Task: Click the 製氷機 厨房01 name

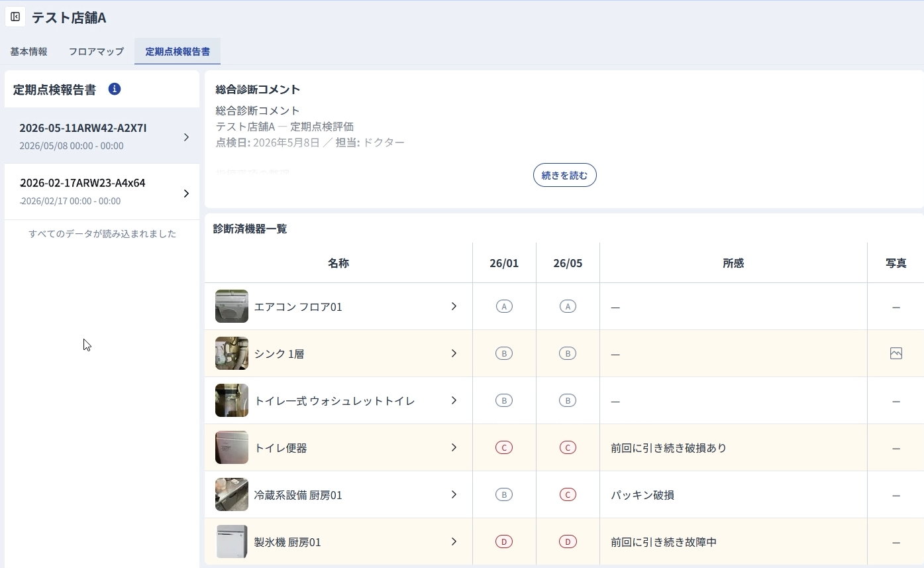Action: click(x=287, y=542)
